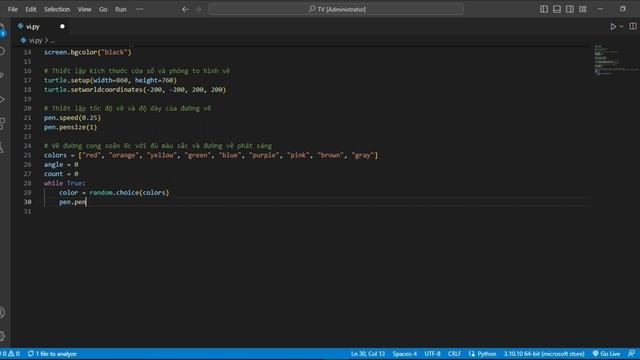The image size is (640, 360).
Task: Open the Selection menu
Action: click(x=57, y=9)
